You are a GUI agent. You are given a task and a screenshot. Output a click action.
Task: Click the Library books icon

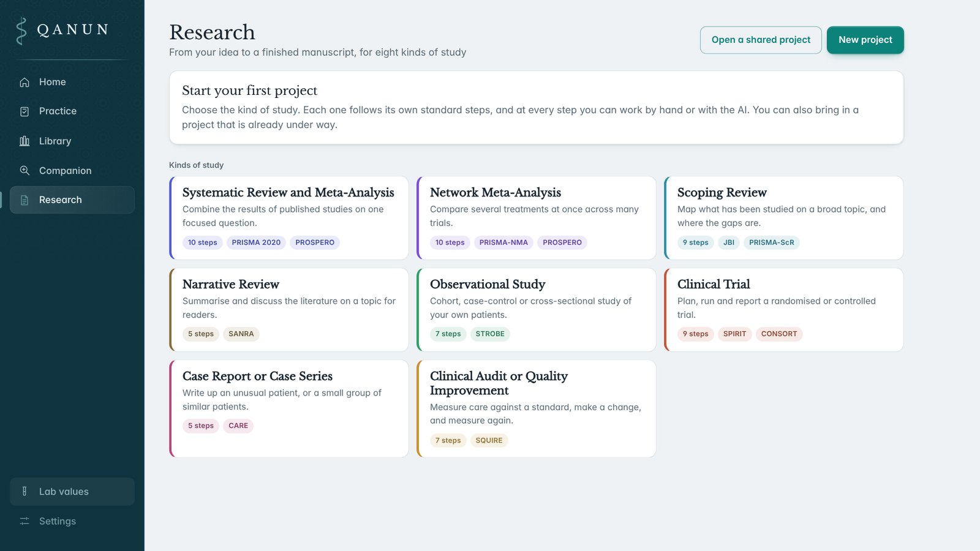[x=24, y=141]
